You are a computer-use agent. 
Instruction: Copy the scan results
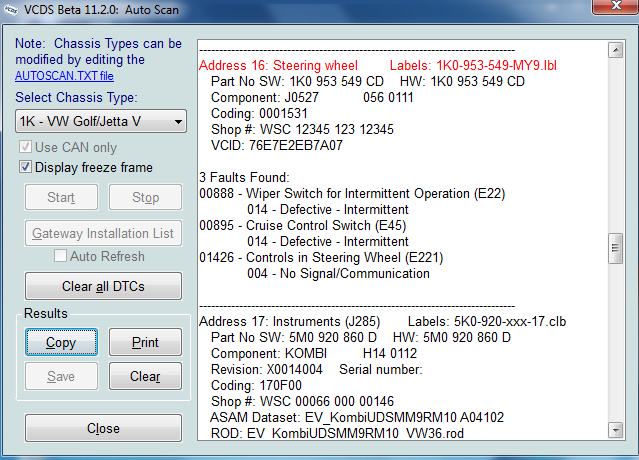[61, 342]
